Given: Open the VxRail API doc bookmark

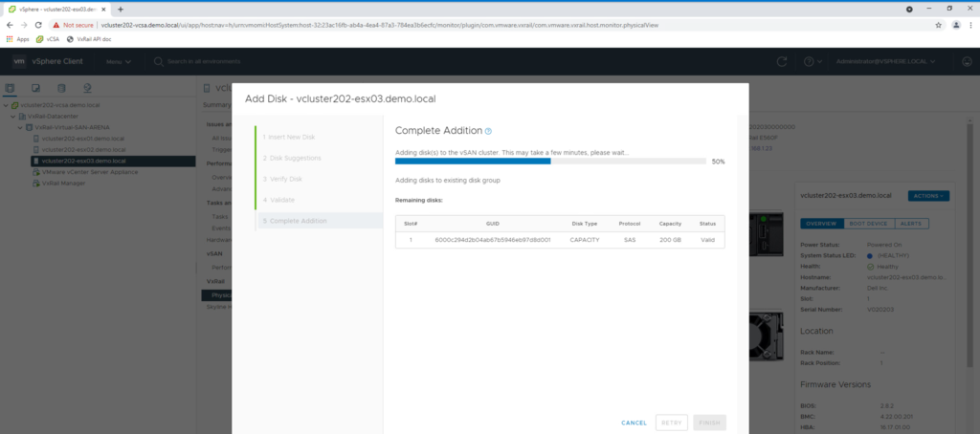Looking at the screenshot, I should pos(89,39).
